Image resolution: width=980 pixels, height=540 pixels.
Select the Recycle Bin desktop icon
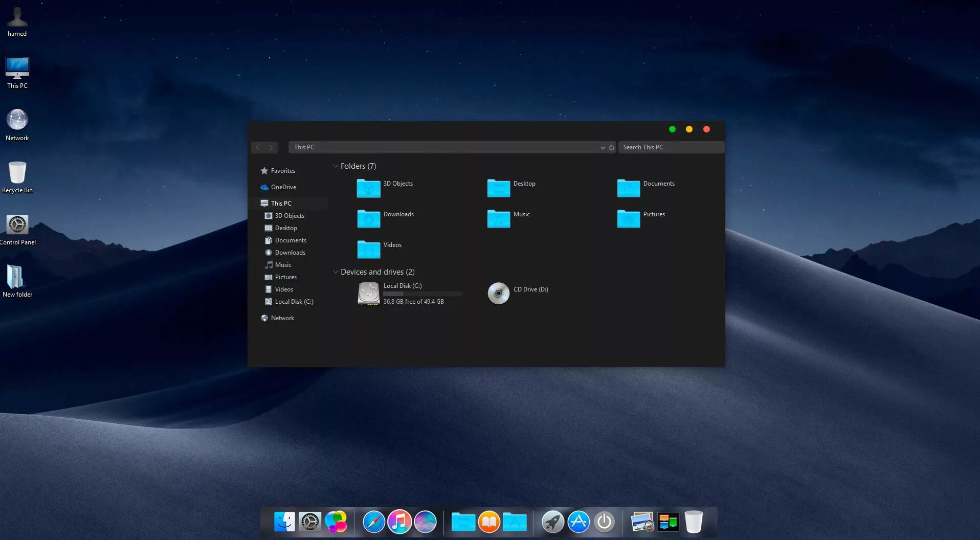[17, 177]
